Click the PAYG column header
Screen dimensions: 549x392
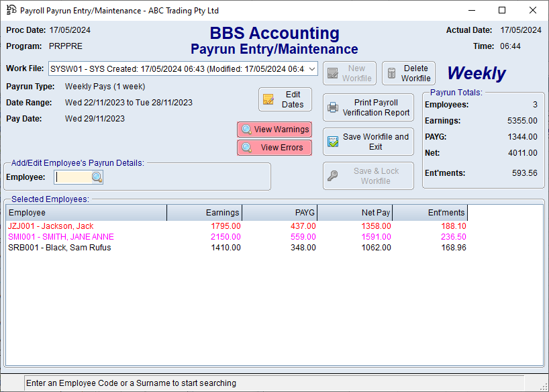pyautogui.click(x=279, y=213)
